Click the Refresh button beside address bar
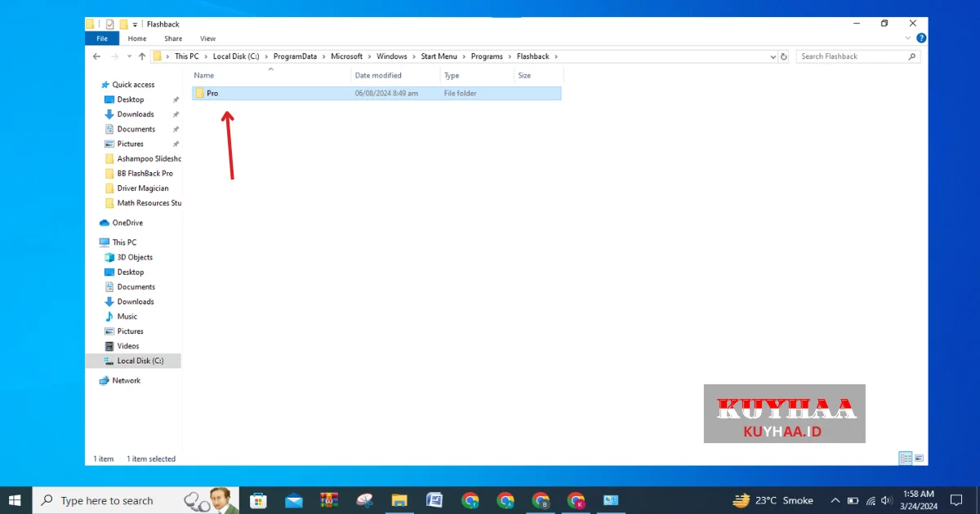Image resolution: width=980 pixels, height=514 pixels. [784, 56]
